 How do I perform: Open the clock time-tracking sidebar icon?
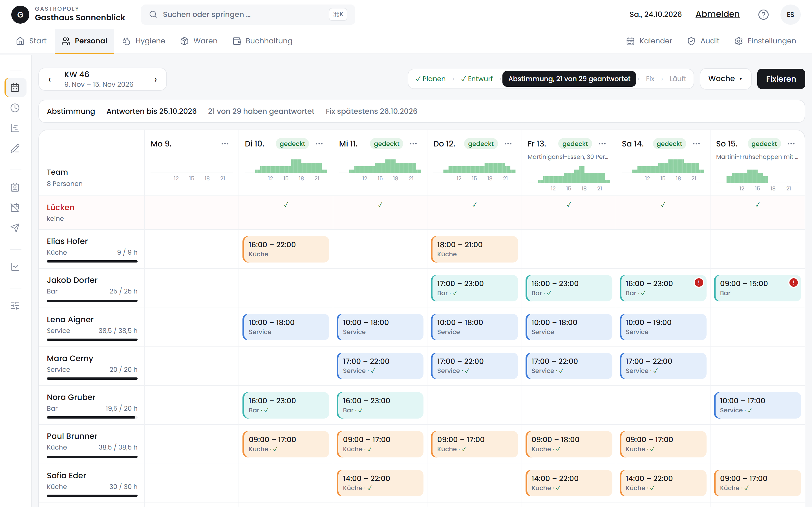coord(15,108)
